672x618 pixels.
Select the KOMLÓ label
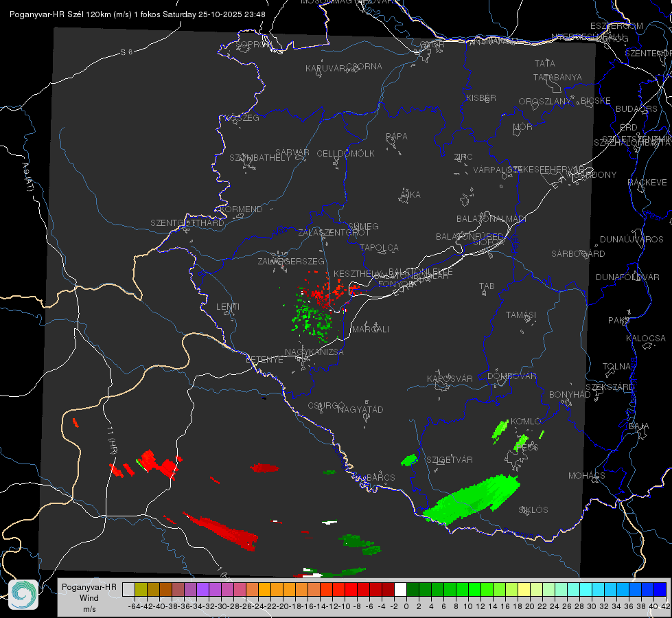[x=526, y=422]
